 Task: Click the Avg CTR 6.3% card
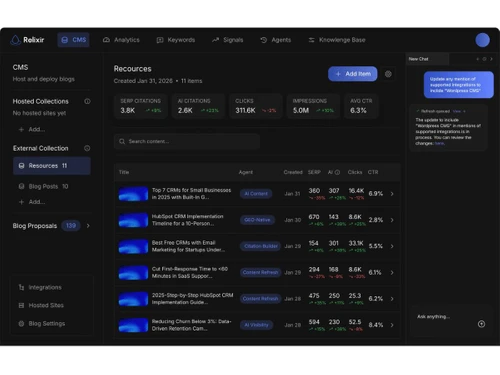[361, 106]
